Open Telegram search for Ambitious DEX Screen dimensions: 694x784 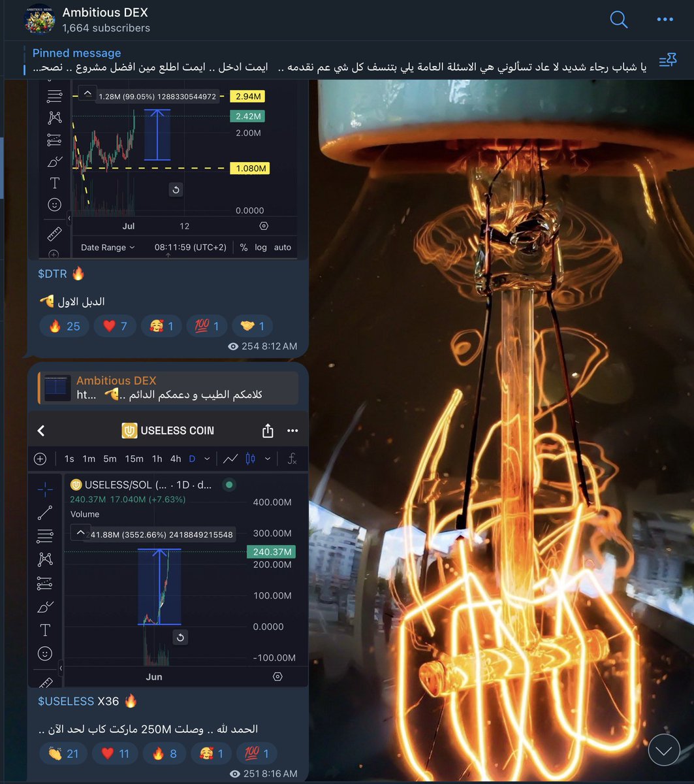click(x=618, y=20)
